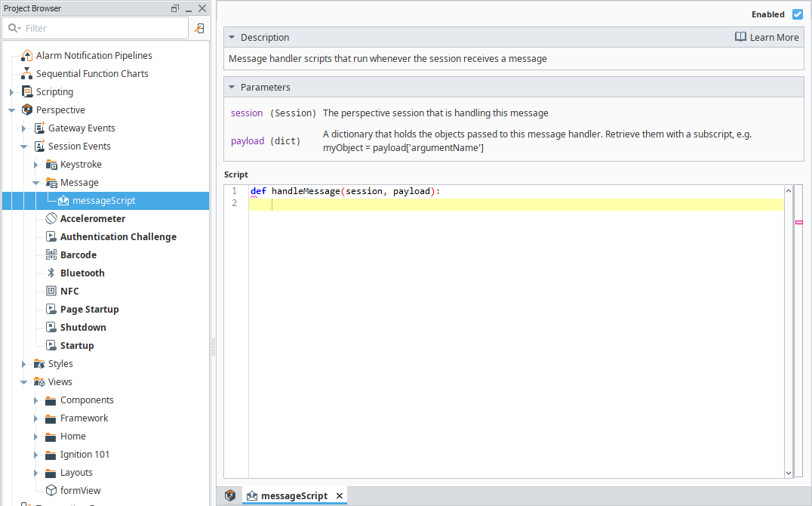Click the Page Startup icon
The image size is (812, 506).
[51, 310]
